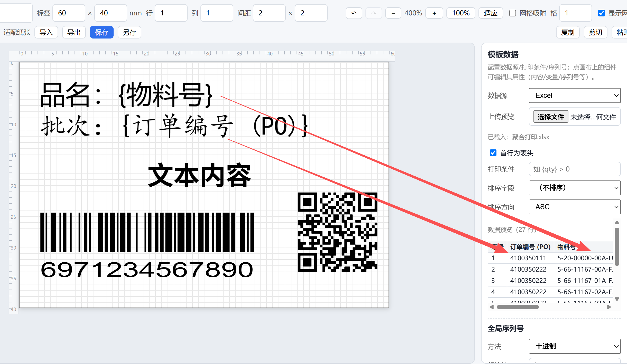Click the data preview vertical scrollbar thumb
The height and width of the screenshot is (364, 627).
click(617, 246)
